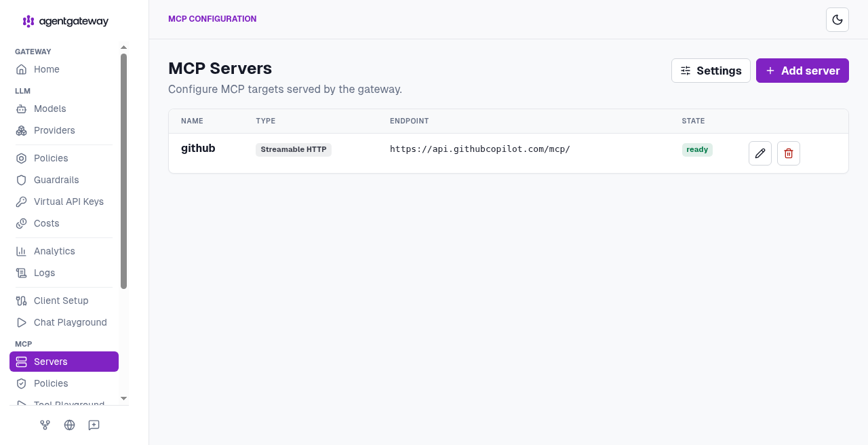
Task: Click the globe icon in the sidebar footer
Action: [x=69, y=425]
